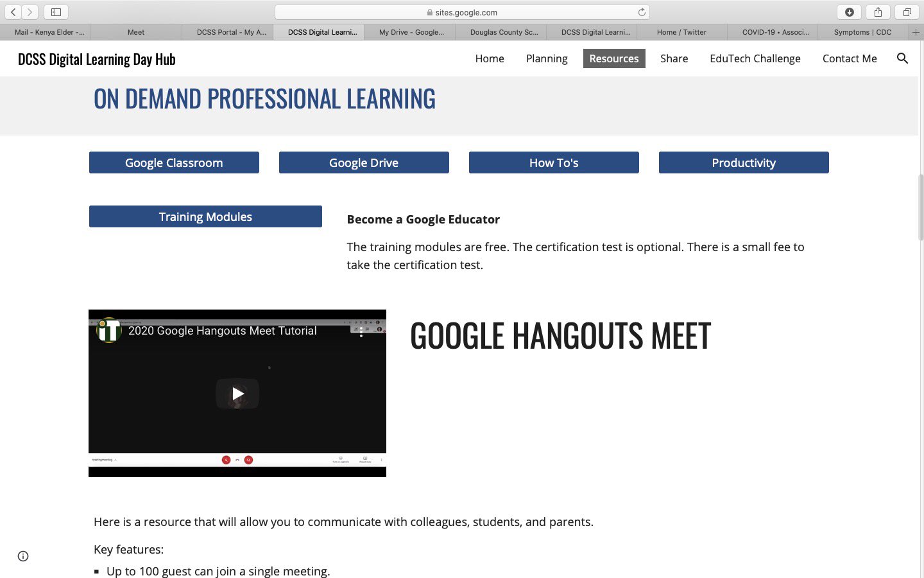Screen dimensions: 924x578
Task: Open the Planning navigation item
Action: tap(547, 58)
